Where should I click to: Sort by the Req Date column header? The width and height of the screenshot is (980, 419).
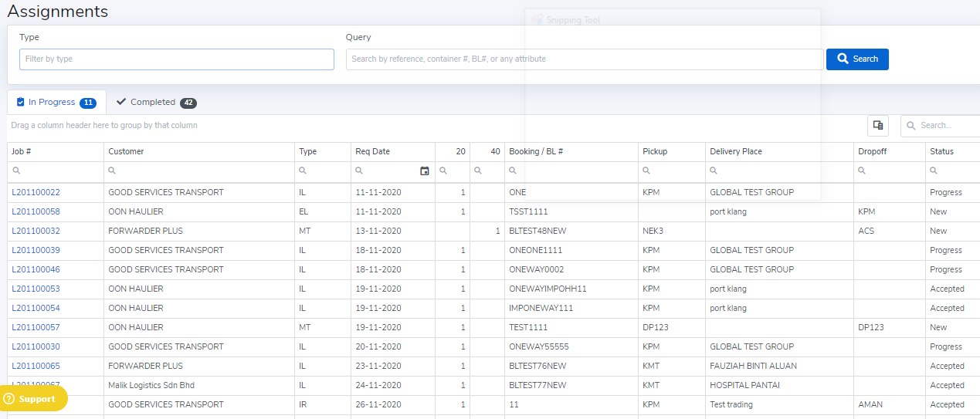[x=373, y=151]
